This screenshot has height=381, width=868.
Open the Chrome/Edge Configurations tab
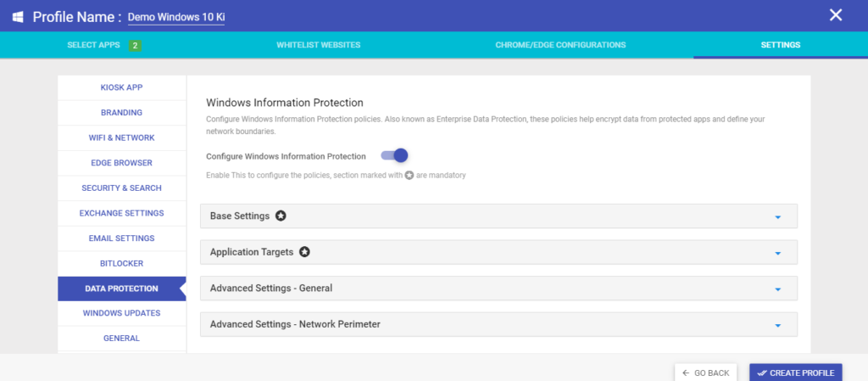[560, 45]
